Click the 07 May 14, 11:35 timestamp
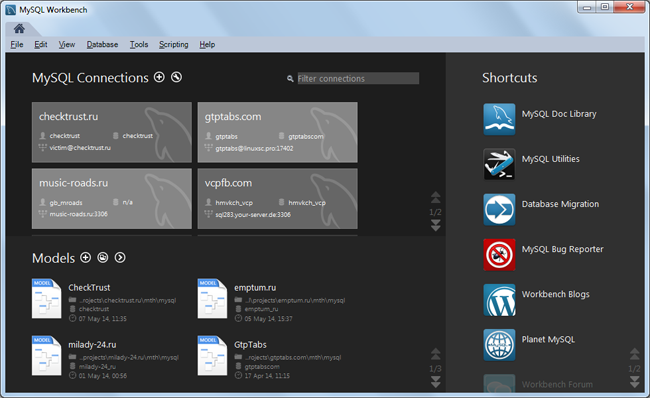650x398 pixels. tap(102, 319)
